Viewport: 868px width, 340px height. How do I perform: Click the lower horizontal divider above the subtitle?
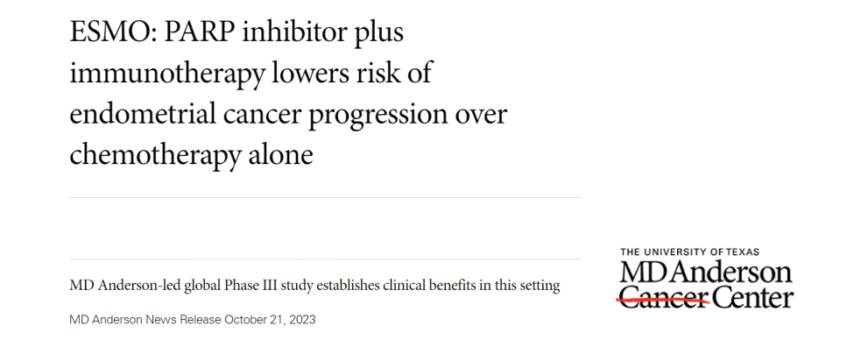tap(326, 259)
